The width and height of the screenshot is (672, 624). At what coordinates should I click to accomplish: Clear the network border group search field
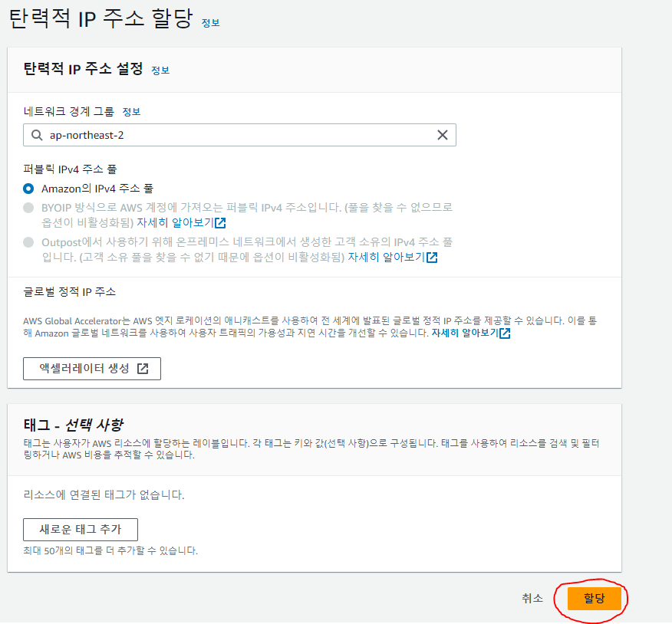pos(443,135)
